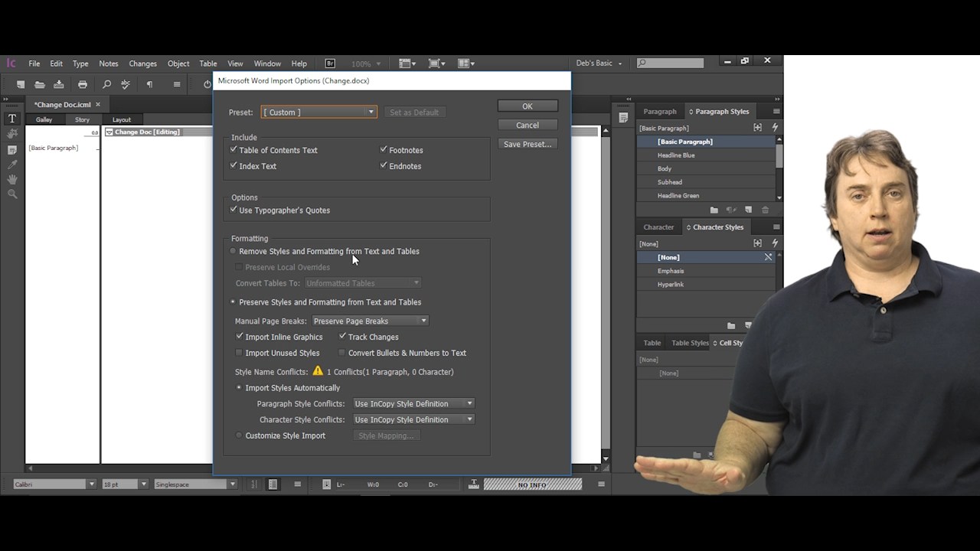Click the clear overrides icon in Paragraph Styles
980x551 pixels.
[731, 210]
